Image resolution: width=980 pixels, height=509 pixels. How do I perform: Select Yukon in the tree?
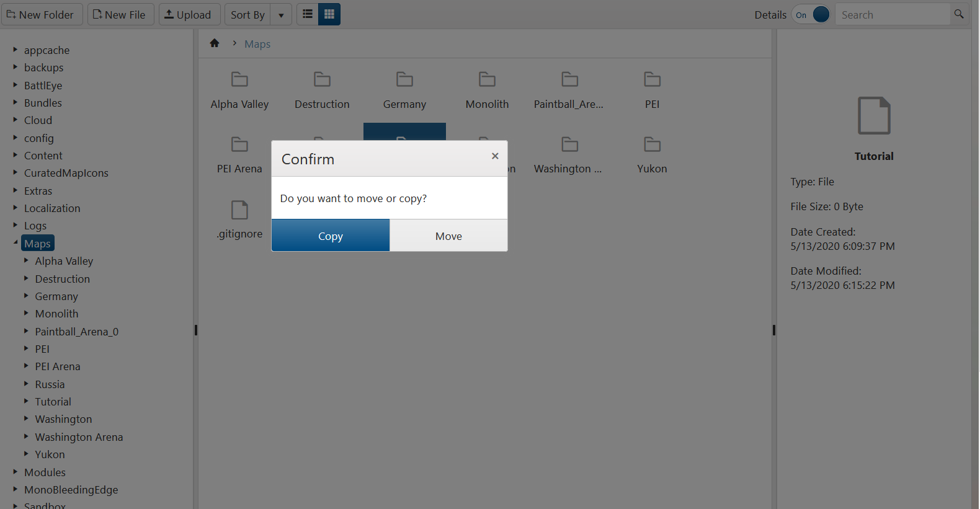pyautogui.click(x=50, y=454)
